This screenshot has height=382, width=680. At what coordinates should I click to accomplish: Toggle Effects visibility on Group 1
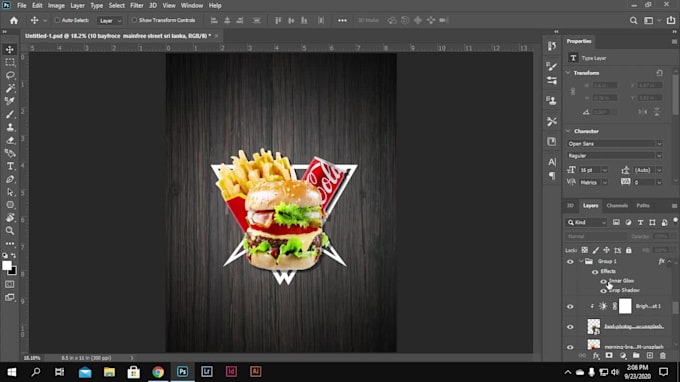(595, 272)
